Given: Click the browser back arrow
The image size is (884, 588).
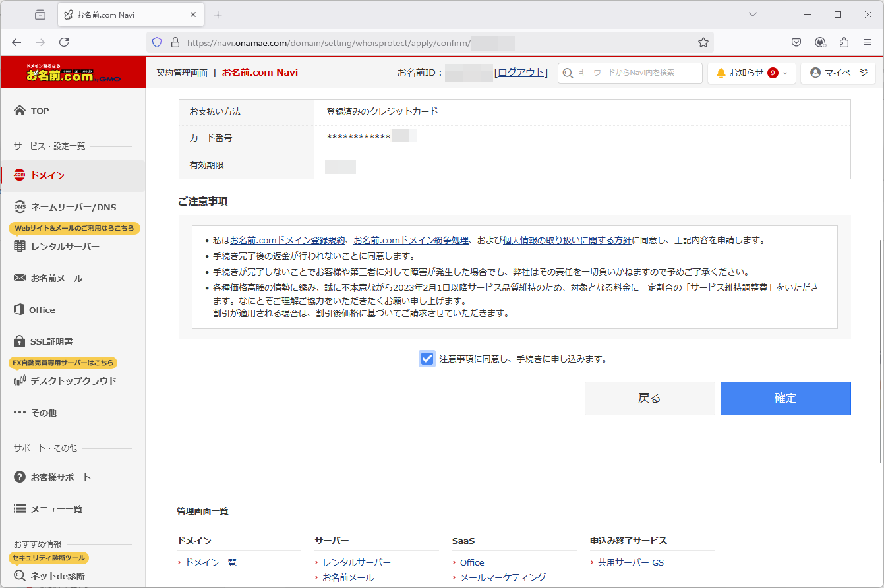Looking at the screenshot, I should (x=16, y=42).
